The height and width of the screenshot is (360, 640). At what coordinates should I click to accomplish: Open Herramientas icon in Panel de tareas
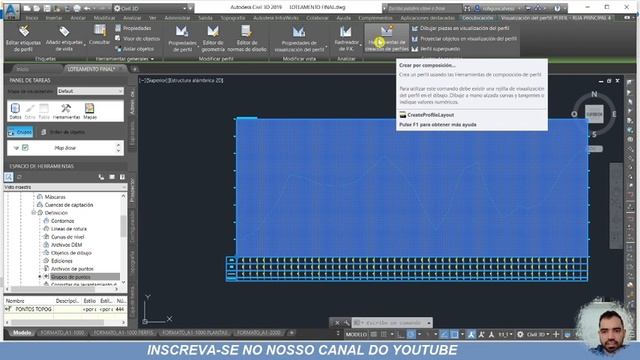66,111
